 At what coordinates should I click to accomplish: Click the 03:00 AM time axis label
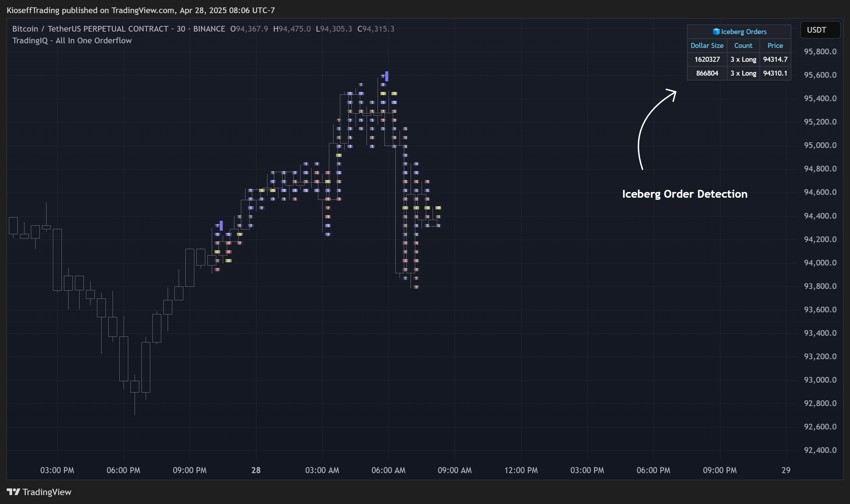coord(322,470)
